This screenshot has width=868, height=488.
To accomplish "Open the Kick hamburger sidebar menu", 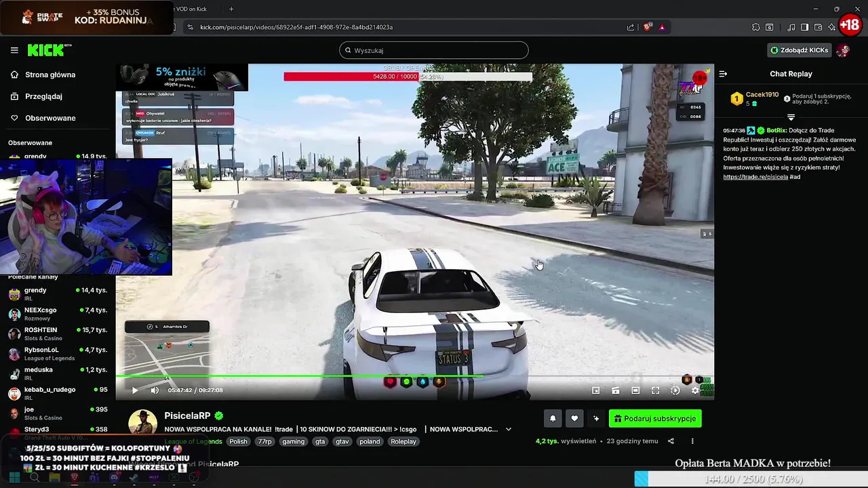I will click(14, 50).
